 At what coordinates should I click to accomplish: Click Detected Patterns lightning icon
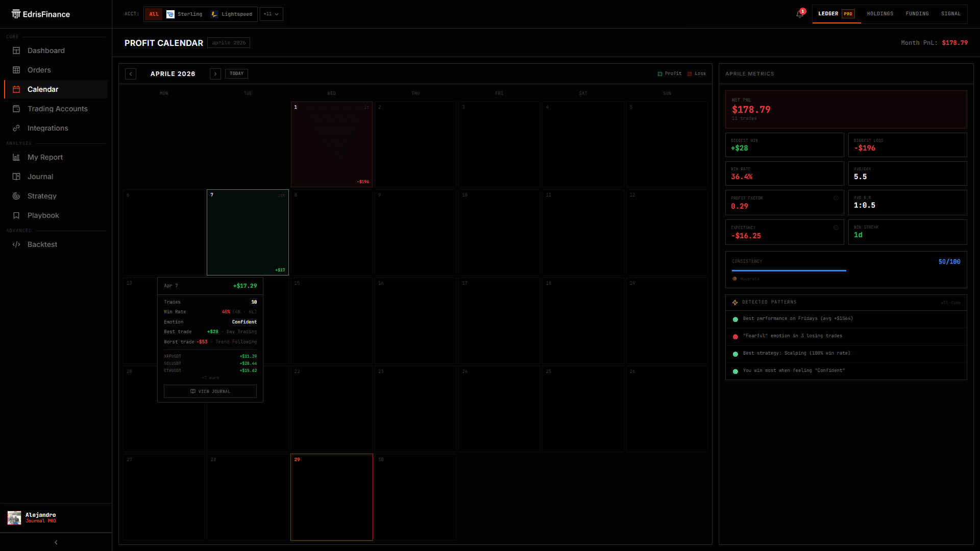(735, 303)
